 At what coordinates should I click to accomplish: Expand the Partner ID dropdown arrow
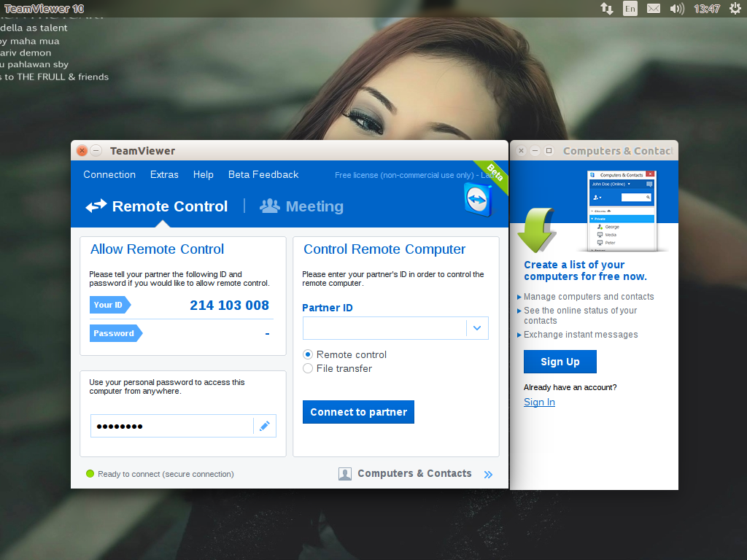(x=477, y=328)
